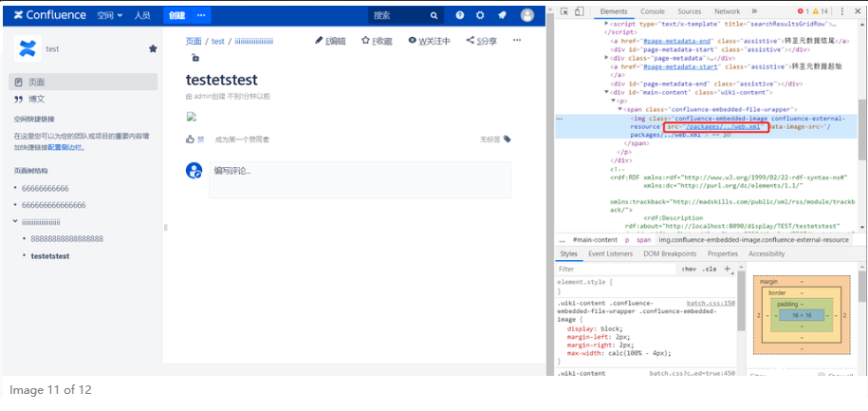This screenshot has width=868, height=411.
Task: Focus the styles Filter input
Action: 618,269
